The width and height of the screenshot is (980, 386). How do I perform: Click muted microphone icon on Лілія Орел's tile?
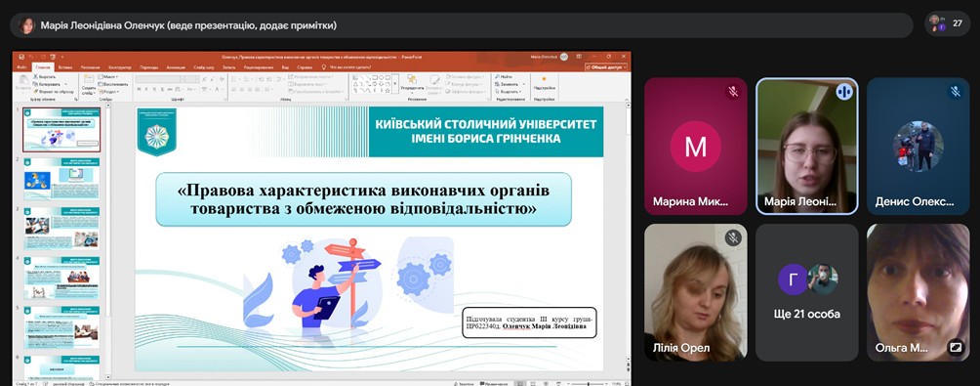(733, 237)
